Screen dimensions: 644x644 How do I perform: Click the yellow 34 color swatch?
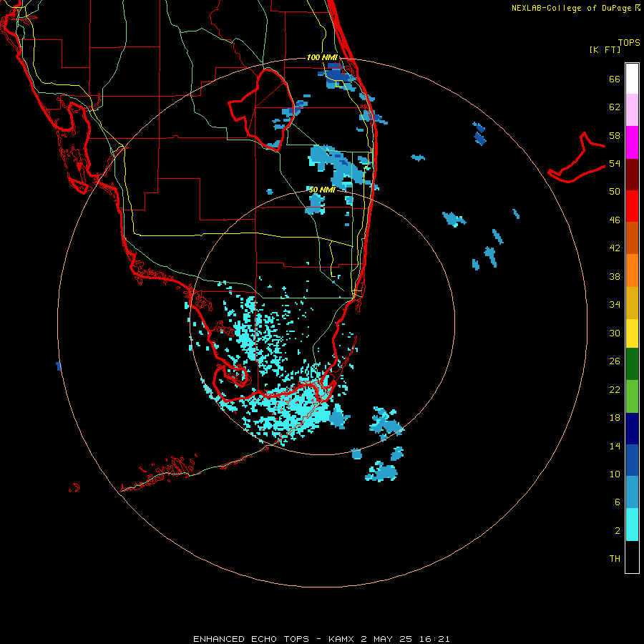tap(632, 333)
